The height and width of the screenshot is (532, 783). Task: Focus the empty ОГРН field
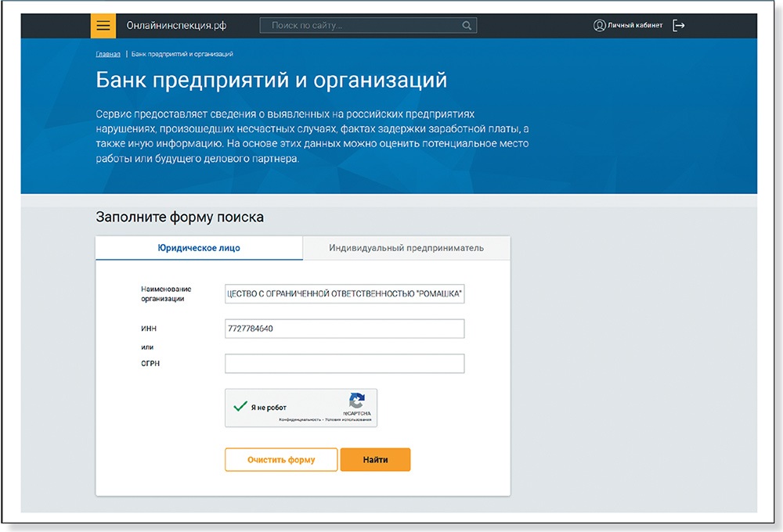click(345, 364)
